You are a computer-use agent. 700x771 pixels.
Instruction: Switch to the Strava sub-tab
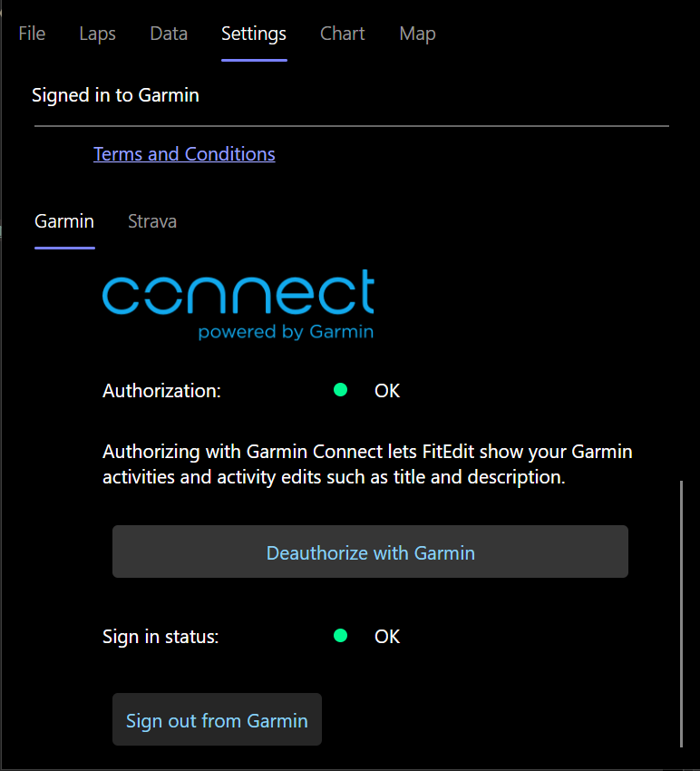click(x=152, y=221)
